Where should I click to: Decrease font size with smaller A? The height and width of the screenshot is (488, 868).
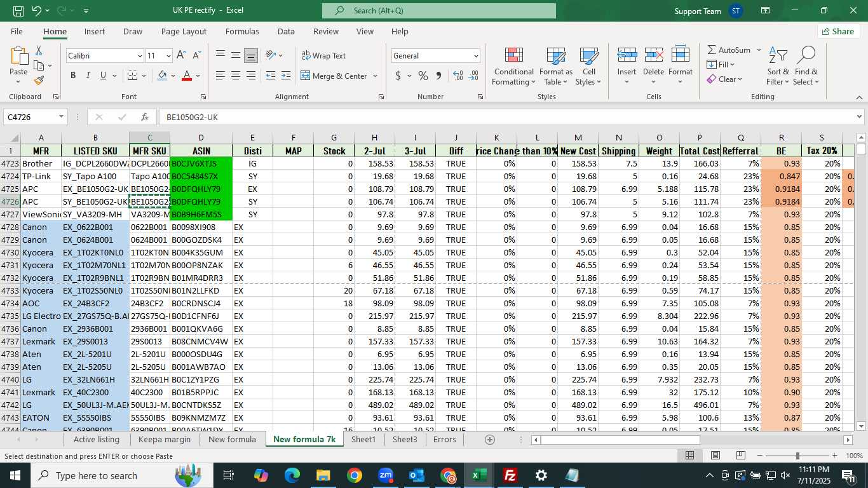coord(198,55)
